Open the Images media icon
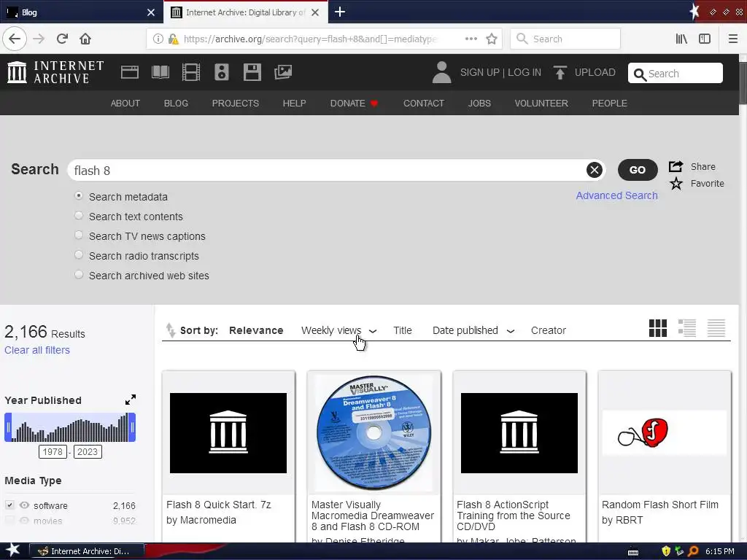Image resolution: width=747 pixels, height=560 pixels. click(x=283, y=72)
